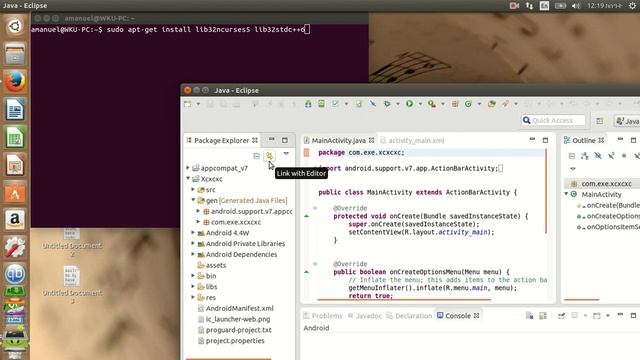Collapse the gen folder
Viewport: 640px width, 360px height.
click(x=193, y=200)
